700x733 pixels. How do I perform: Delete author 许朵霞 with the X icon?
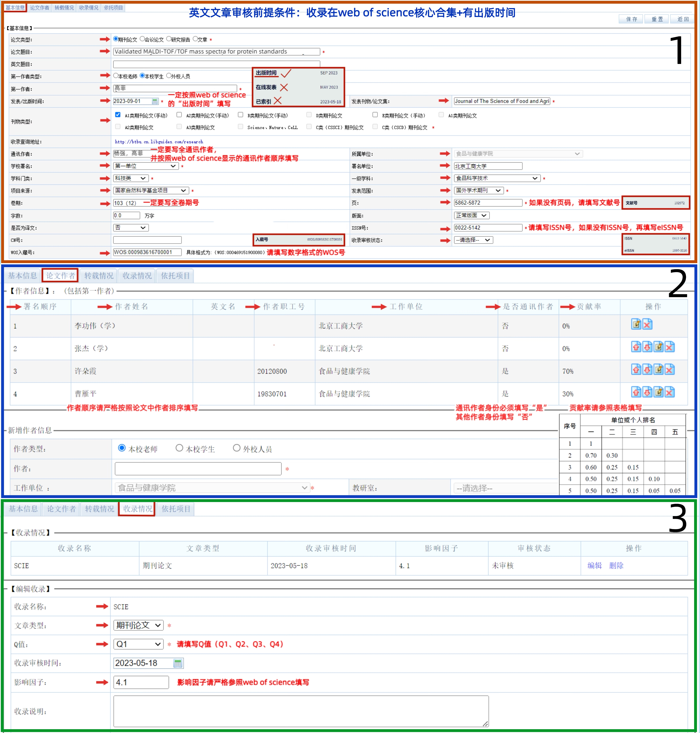pyautogui.click(x=670, y=370)
